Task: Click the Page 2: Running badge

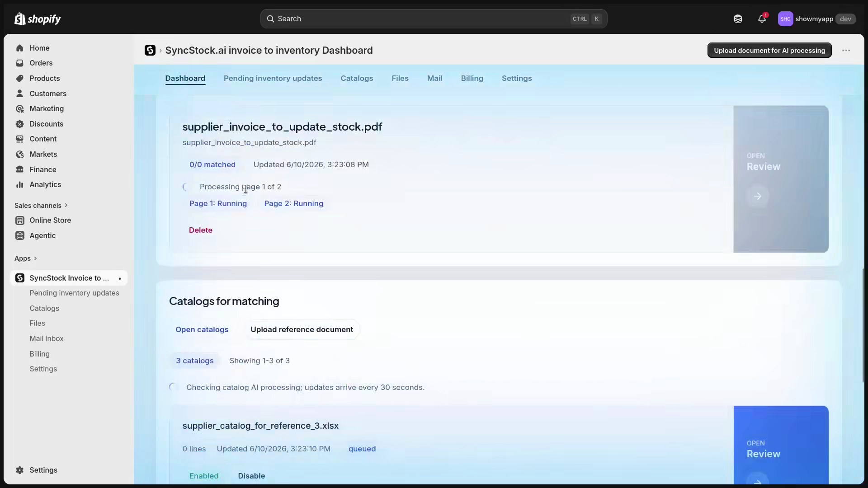Action: [x=294, y=204]
